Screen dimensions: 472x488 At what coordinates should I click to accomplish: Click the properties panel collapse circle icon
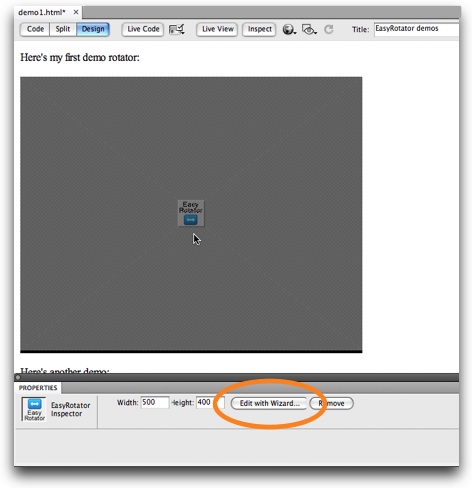(18, 377)
